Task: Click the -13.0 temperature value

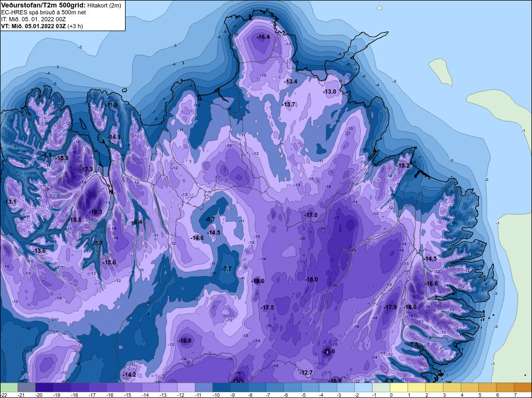Action: tap(329, 92)
